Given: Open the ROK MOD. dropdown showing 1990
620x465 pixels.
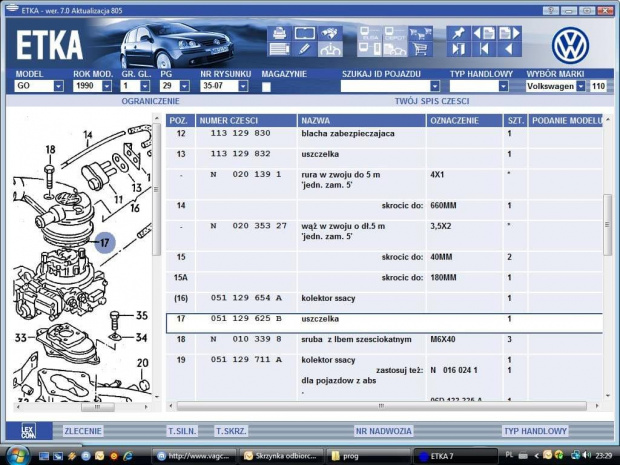Looking at the screenshot, I should pos(107,86).
